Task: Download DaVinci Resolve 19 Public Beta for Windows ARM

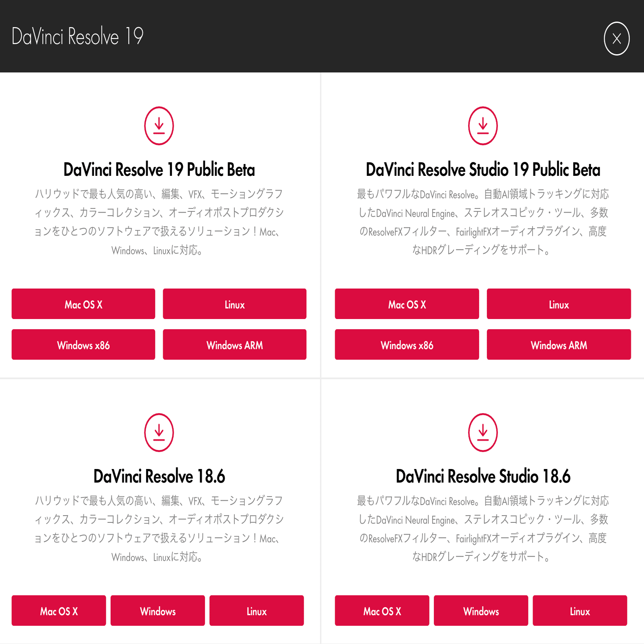Action: click(x=234, y=344)
